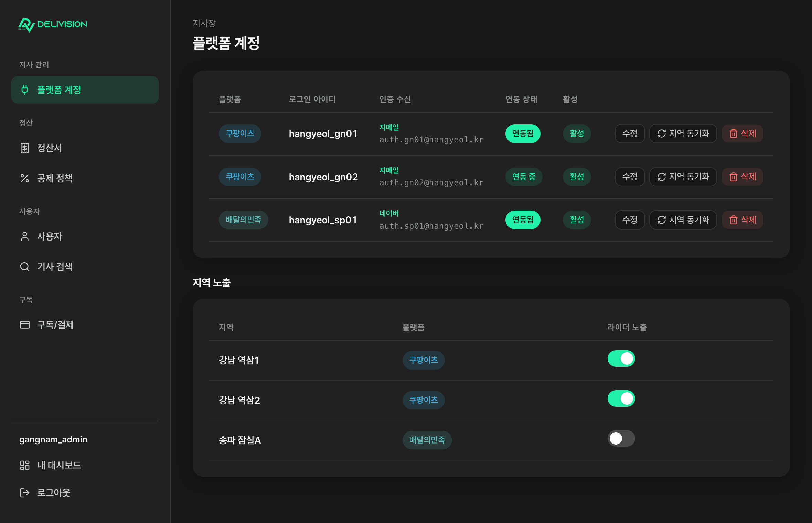Image resolution: width=812 pixels, height=523 pixels.
Task: Click email auth.gn02@hangyeol.kr
Action: coord(431,183)
